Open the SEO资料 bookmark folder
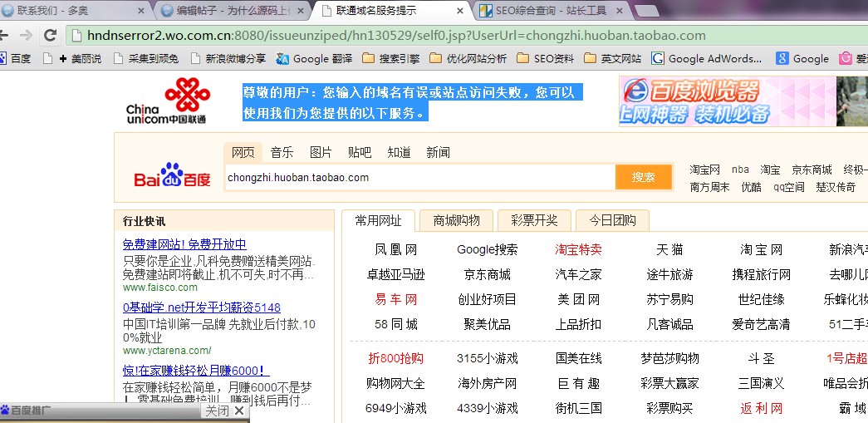This screenshot has height=423, width=868. pyautogui.click(x=545, y=59)
